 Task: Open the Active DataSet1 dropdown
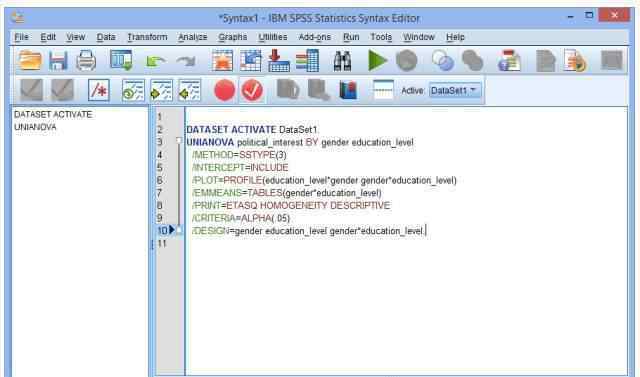[x=455, y=90]
